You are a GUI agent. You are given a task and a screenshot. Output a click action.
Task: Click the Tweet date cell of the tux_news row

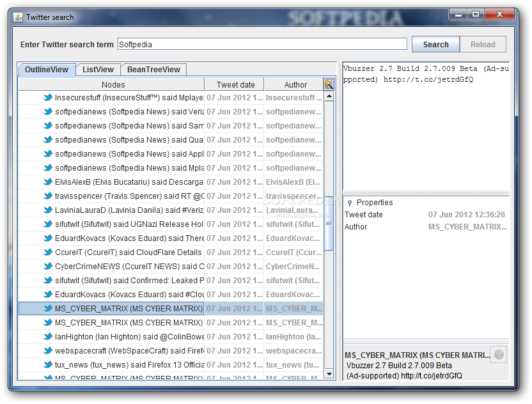tap(234, 364)
